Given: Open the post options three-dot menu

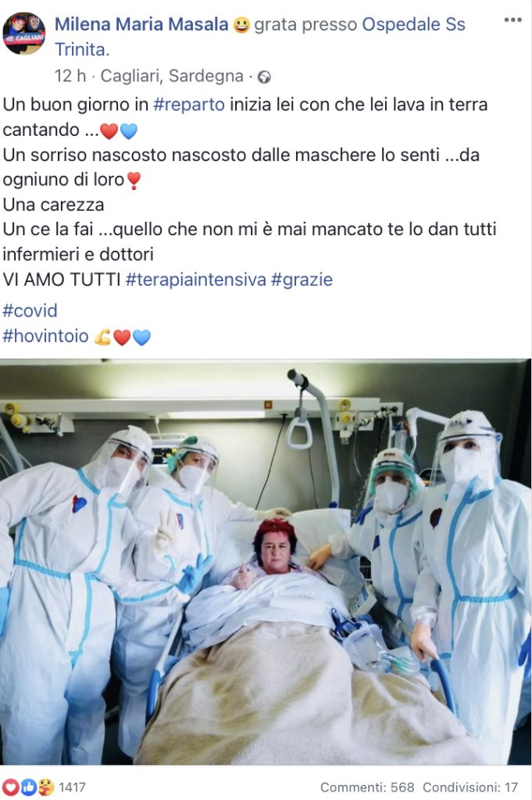Looking at the screenshot, I should tap(512, 20).
